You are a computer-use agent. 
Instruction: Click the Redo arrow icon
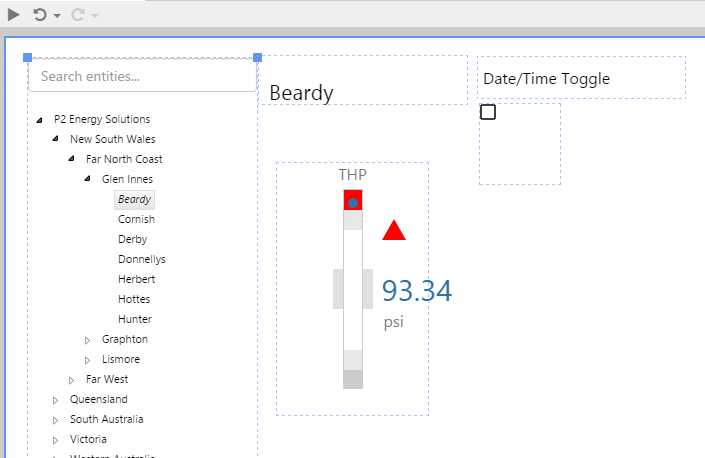pyautogui.click(x=77, y=14)
